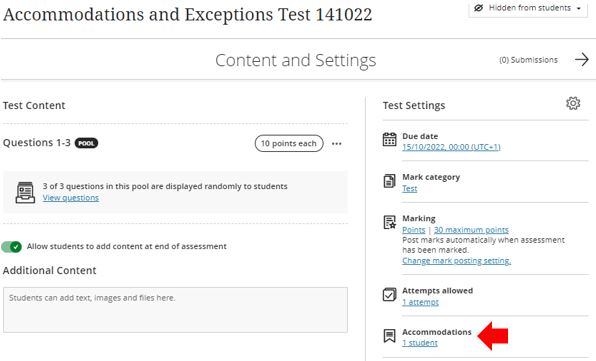Click the Additional Content heading
The height and width of the screenshot is (361, 596).
tap(49, 271)
